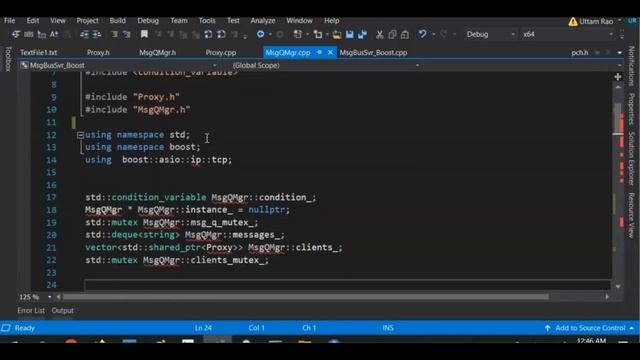This screenshot has height=360, width=640.
Task: Open the Debug menu
Action: [148, 21]
